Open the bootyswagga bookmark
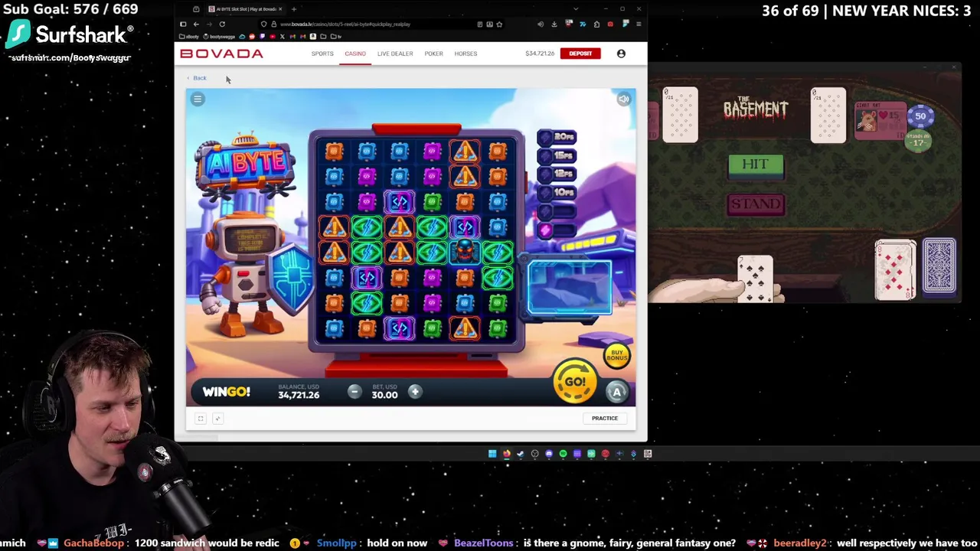The image size is (980, 551). 219,36
